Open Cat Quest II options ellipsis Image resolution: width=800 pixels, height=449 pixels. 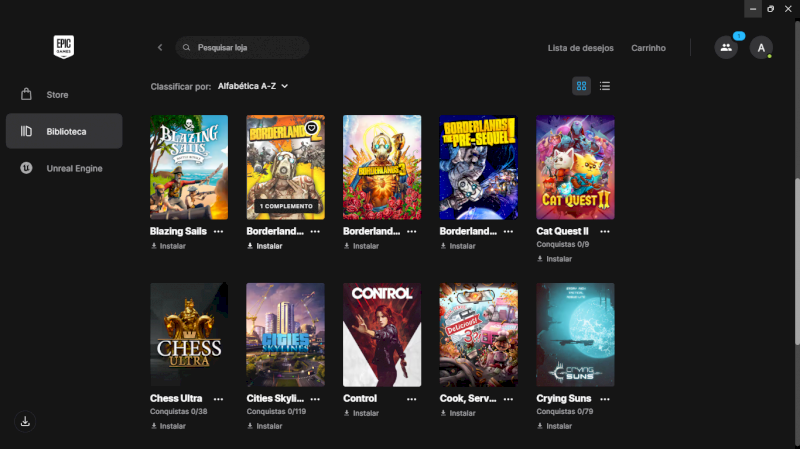tap(605, 232)
